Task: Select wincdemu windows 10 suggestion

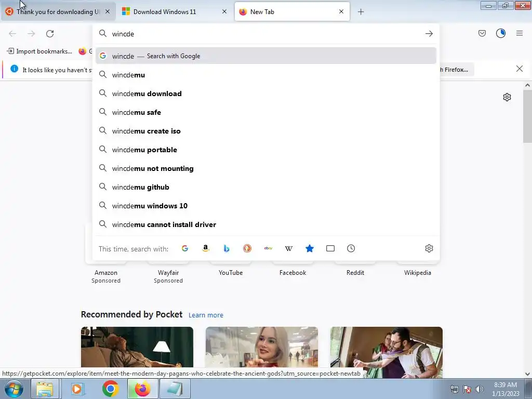Action: click(265, 206)
